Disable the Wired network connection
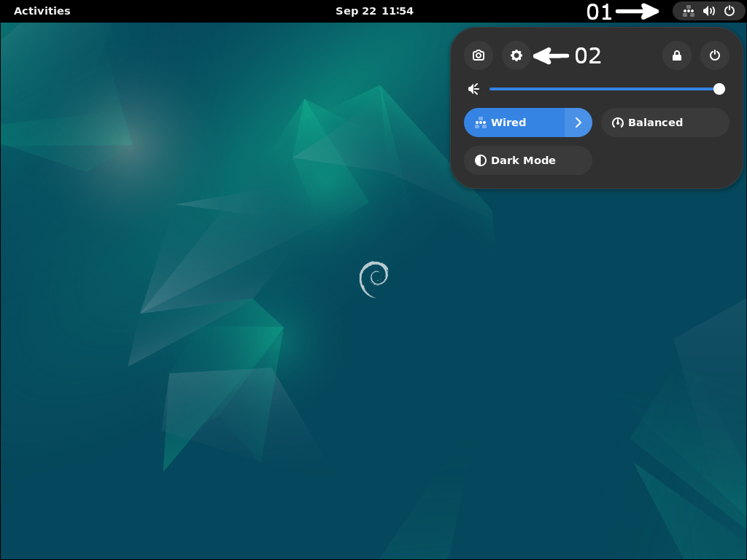Viewport: 747px width, 560px height. [x=511, y=122]
